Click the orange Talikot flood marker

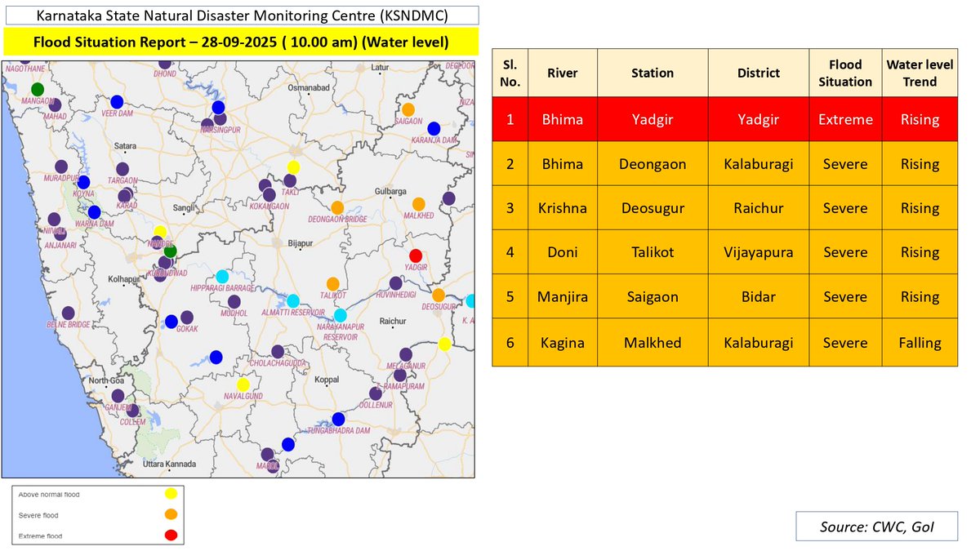[x=333, y=283]
